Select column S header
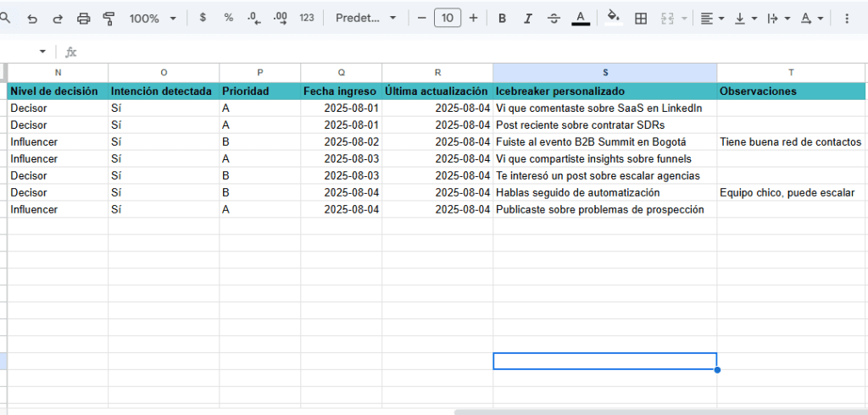Image resolution: width=868 pixels, height=415 pixels. (604, 73)
